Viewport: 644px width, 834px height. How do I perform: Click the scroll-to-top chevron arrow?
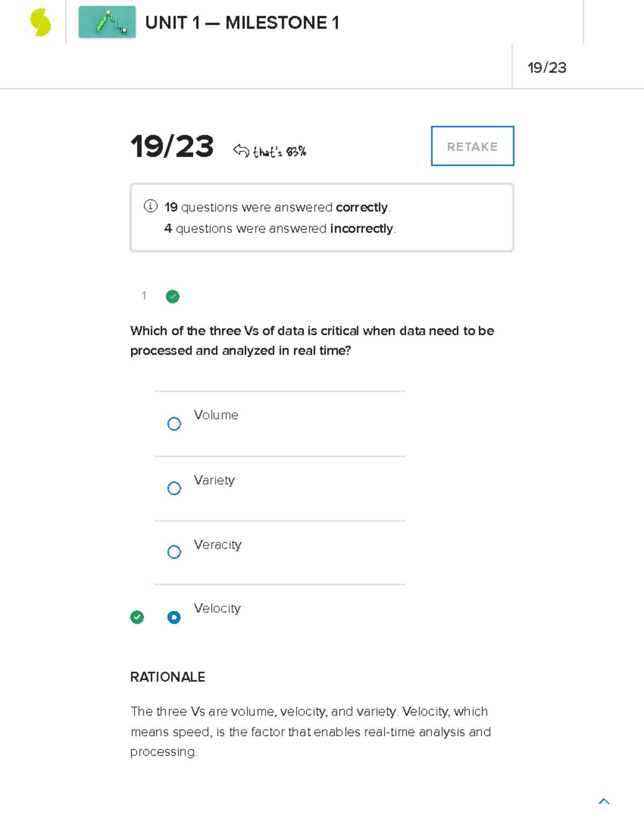pyautogui.click(x=604, y=801)
